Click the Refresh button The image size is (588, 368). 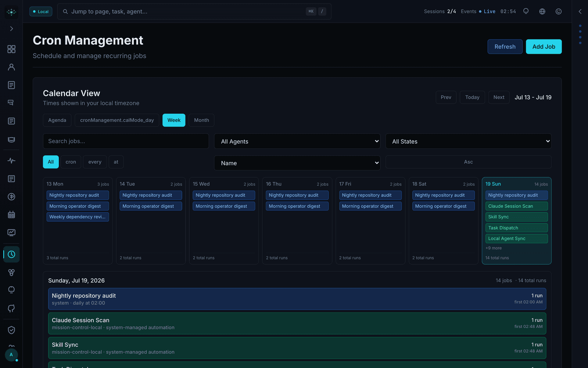click(505, 47)
